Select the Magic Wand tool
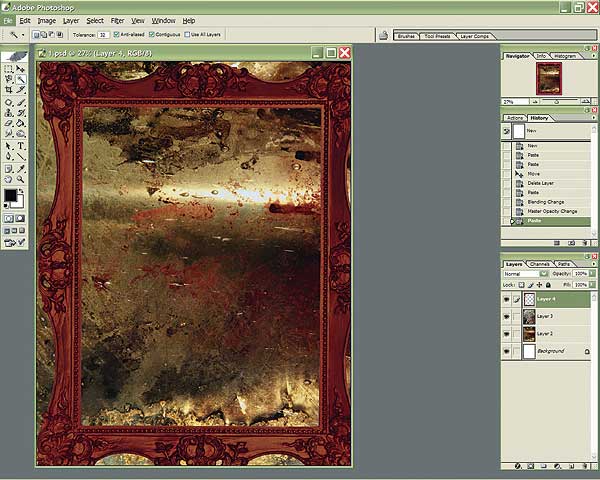600x480 pixels. (21, 79)
